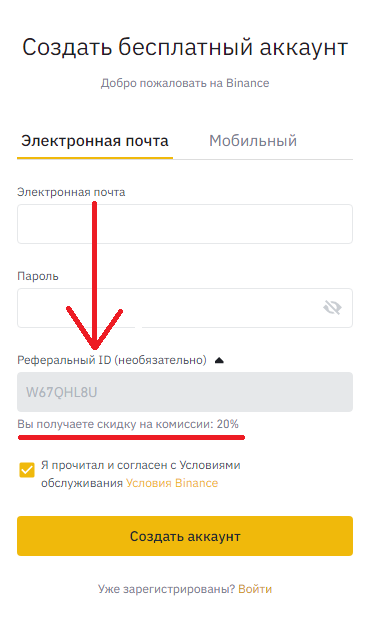Click the Пароль field label
The image size is (371, 628).
click(38, 276)
